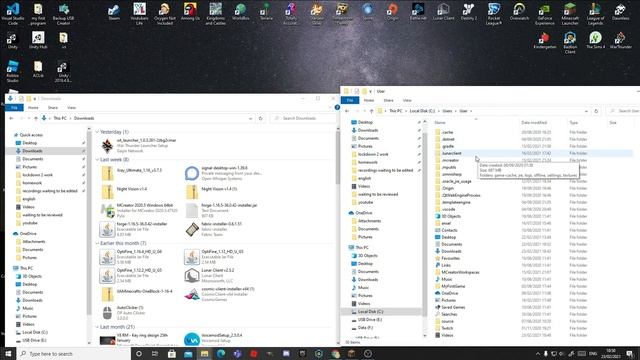Open Oxygen Not Included desktop shortcut
This screenshot has height=360, width=640.
coord(165,13)
